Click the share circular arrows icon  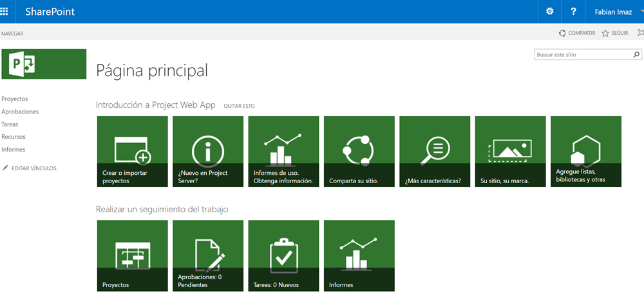(562, 34)
